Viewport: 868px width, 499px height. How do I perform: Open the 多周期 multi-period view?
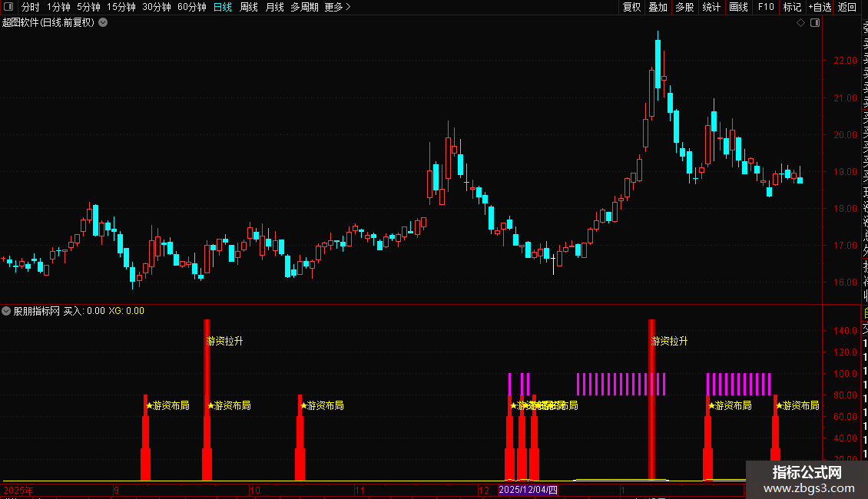[x=304, y=7]
